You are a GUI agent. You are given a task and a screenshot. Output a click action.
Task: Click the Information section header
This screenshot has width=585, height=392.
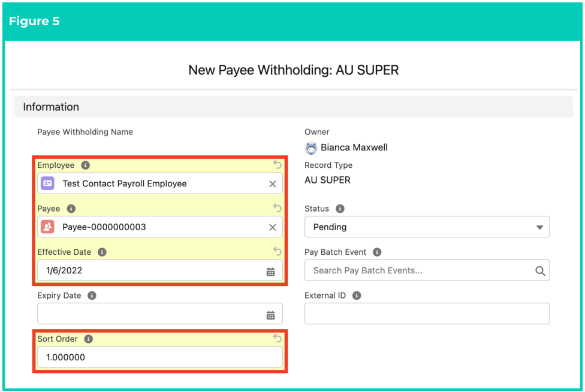coord(294,107)
